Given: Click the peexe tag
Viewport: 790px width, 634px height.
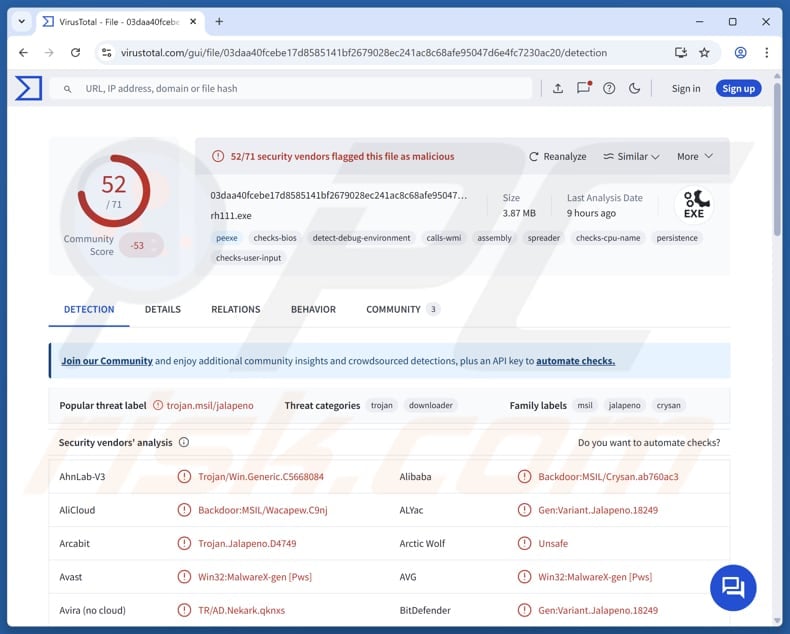Looking at the screenshot, I should (227, 238).
